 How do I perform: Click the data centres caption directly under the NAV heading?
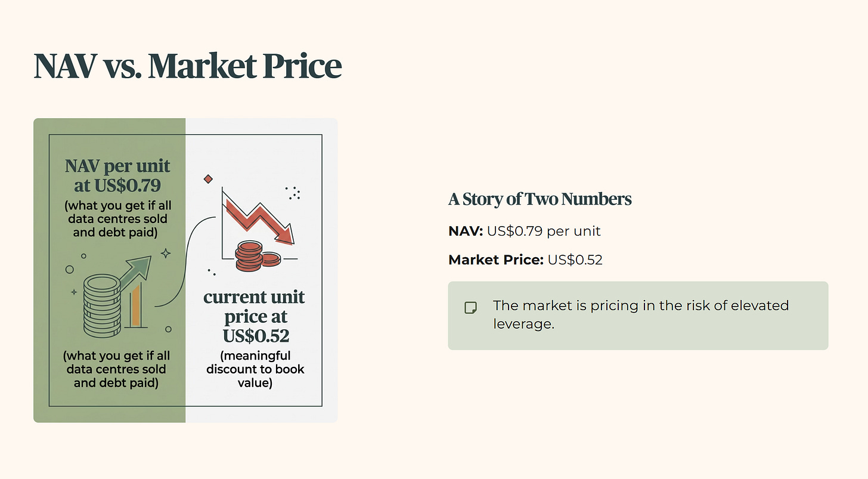pos(117,219)
